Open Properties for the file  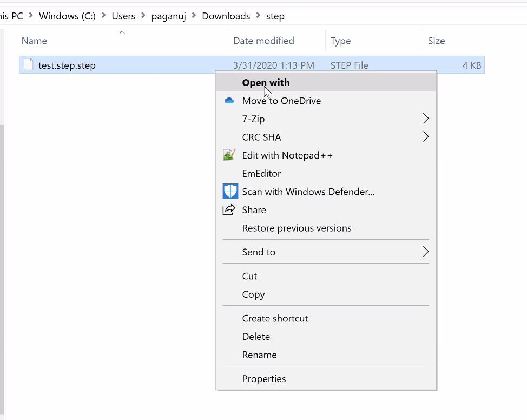coord(264,378)
